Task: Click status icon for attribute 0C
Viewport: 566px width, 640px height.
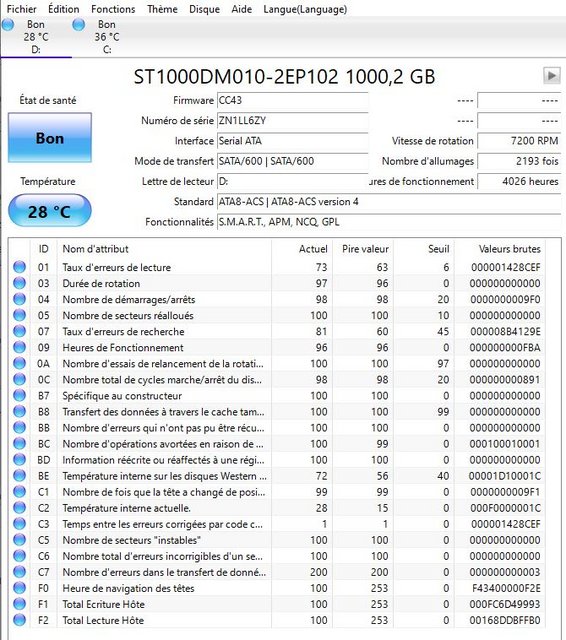Action: tap(19, 379)
